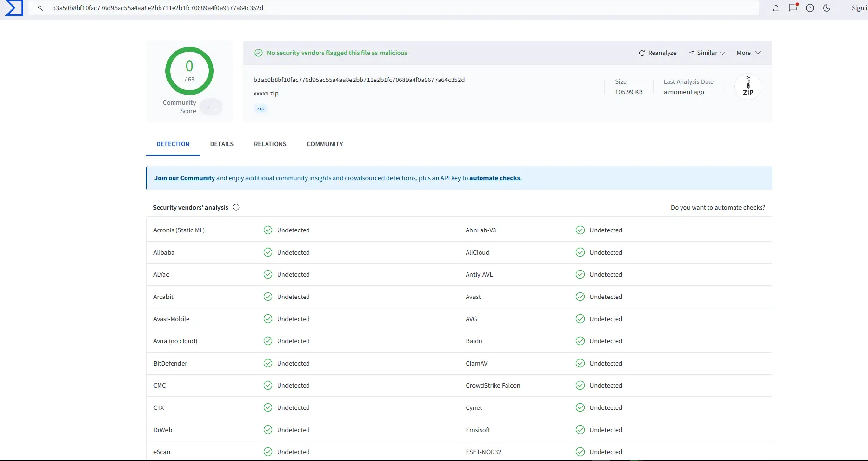Click the VirusTotal logo icon
The image size is (868, 461).
pyautogui.click(x=13, y=8)
